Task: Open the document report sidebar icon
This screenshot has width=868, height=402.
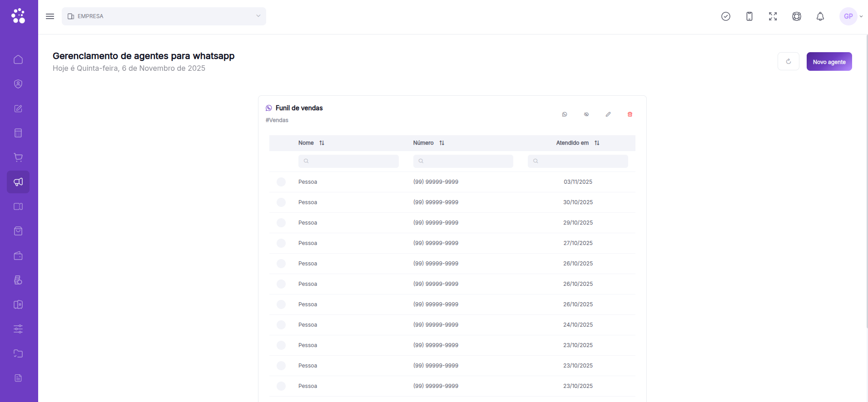Action: (18, 378)
